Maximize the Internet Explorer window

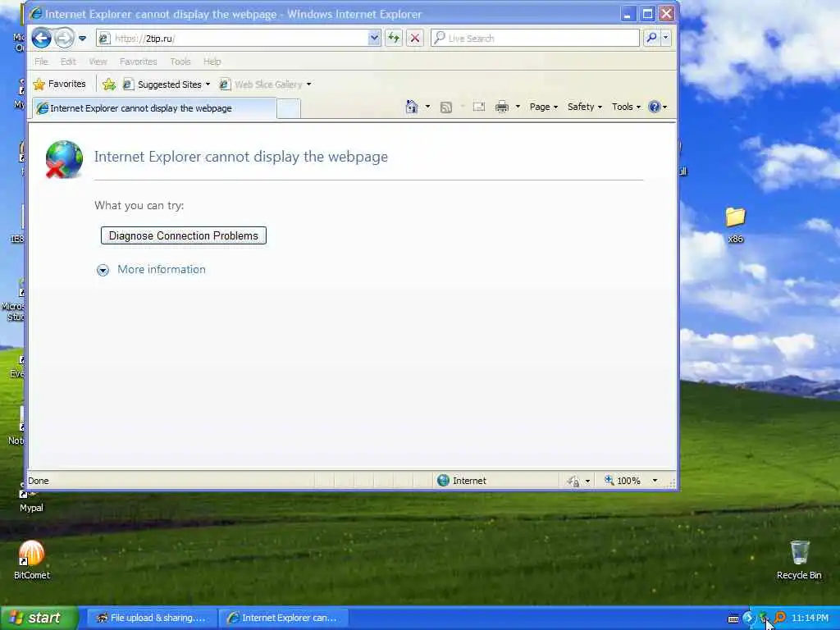647,14
